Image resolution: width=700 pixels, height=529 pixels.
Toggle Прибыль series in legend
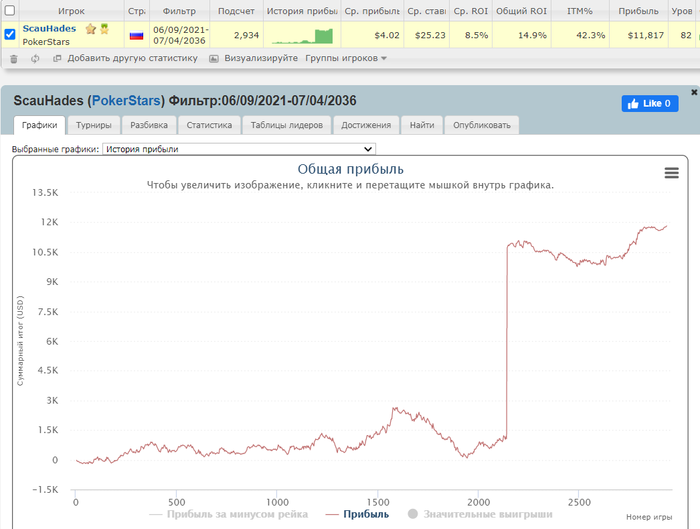(x=357, y=514)
